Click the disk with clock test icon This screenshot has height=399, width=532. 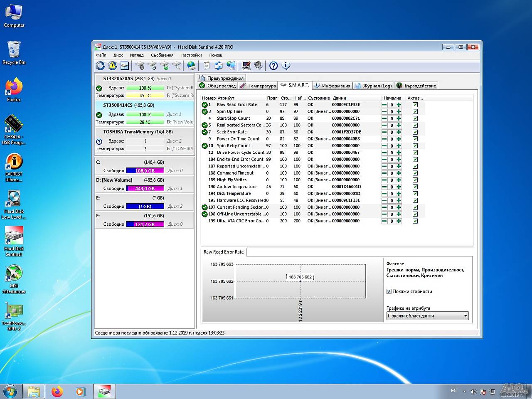(x=152, y=66)
